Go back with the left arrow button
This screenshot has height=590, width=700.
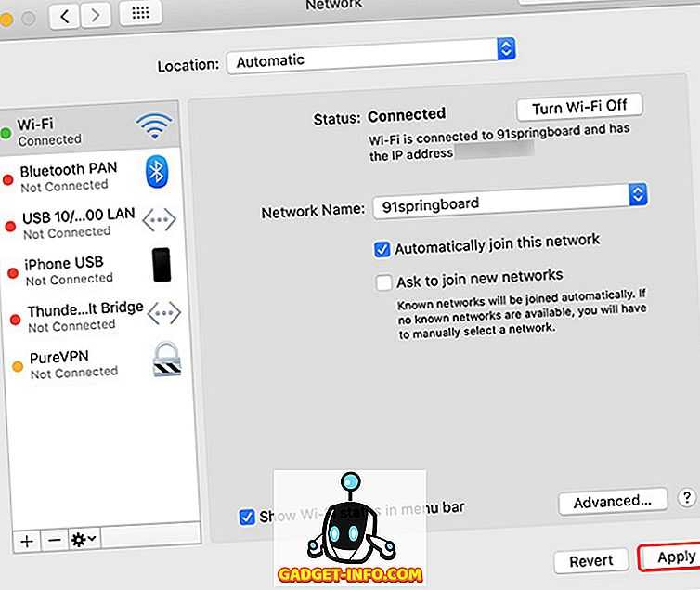click(65, 17)
